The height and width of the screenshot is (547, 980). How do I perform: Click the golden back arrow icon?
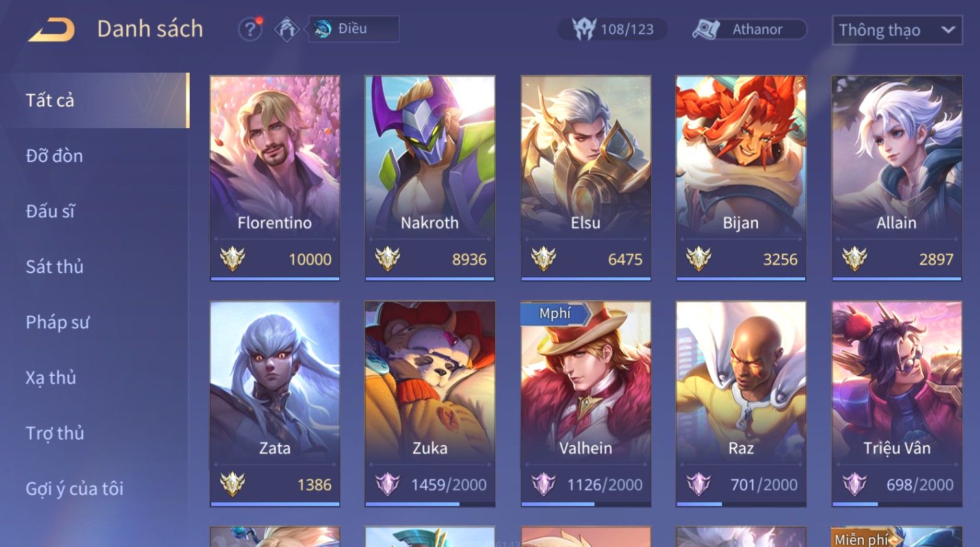pyautogui.click(x=51, y=29)
